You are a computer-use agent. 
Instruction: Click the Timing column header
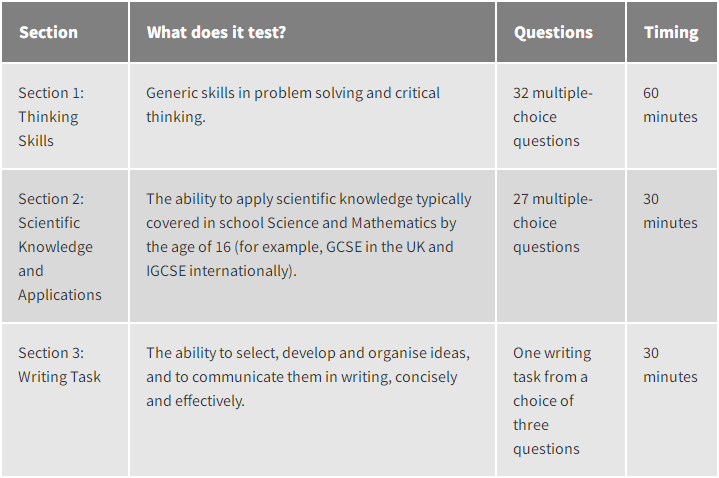click(672, 32)
